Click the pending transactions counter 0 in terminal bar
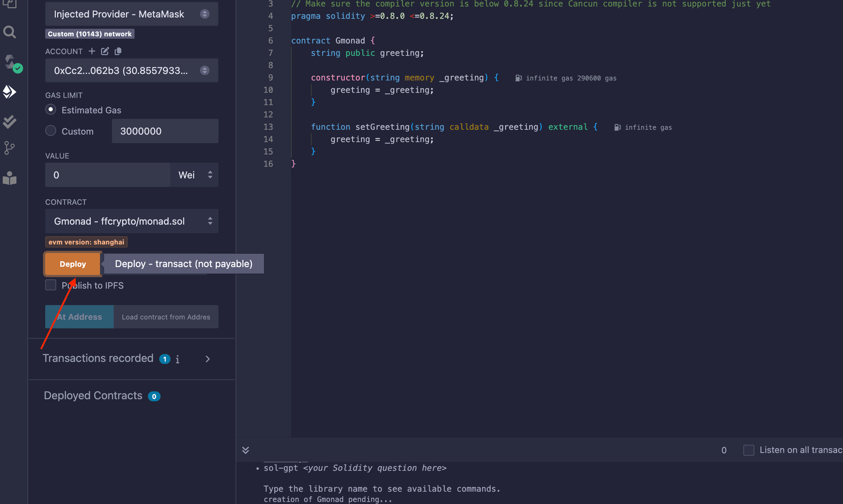843x504 pixels. point(724,450)
